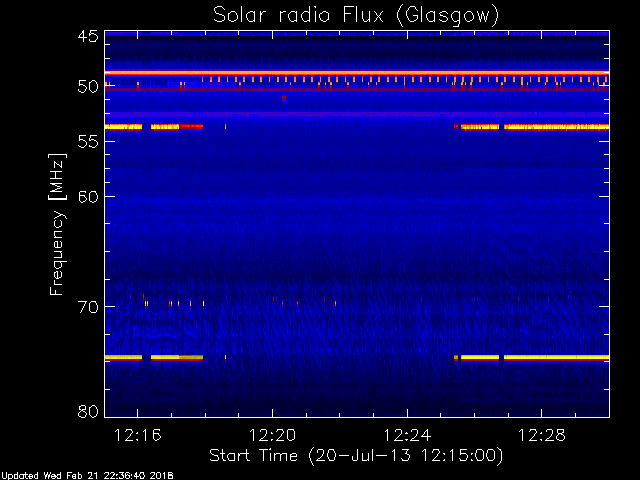Click the 45 frequency tick label
This screenshot has height=480, width=640.
tap(88, 37)
